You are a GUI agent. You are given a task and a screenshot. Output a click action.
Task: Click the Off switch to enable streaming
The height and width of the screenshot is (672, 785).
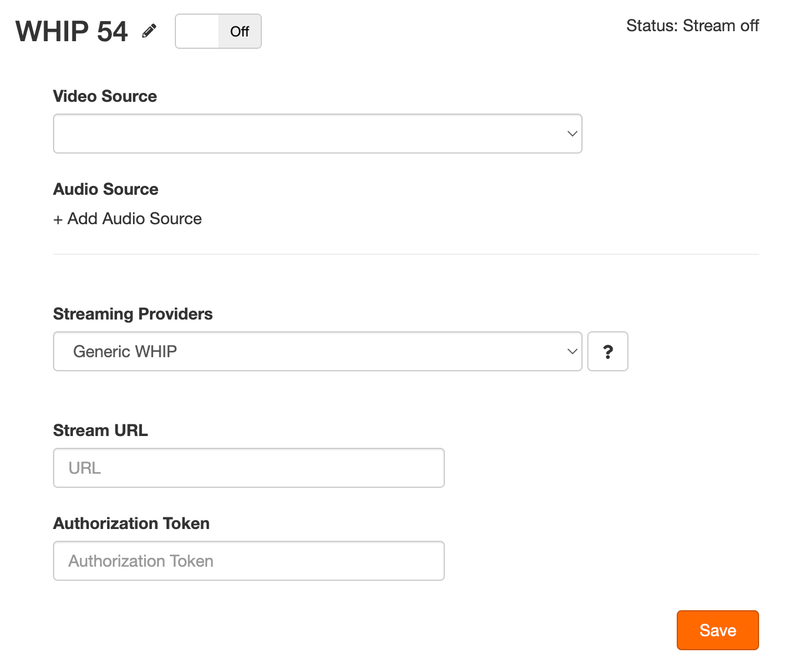coord(218,31)
